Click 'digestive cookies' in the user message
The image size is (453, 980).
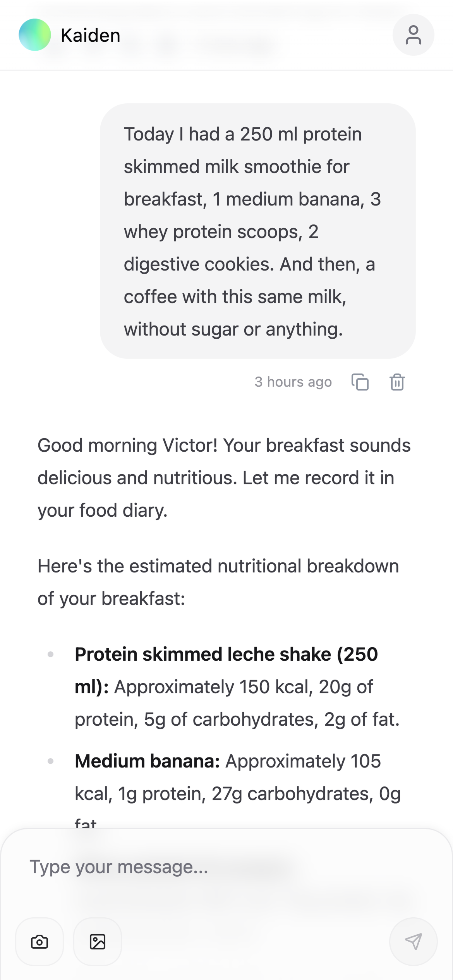pyautogui.click(x=199, y=264)
